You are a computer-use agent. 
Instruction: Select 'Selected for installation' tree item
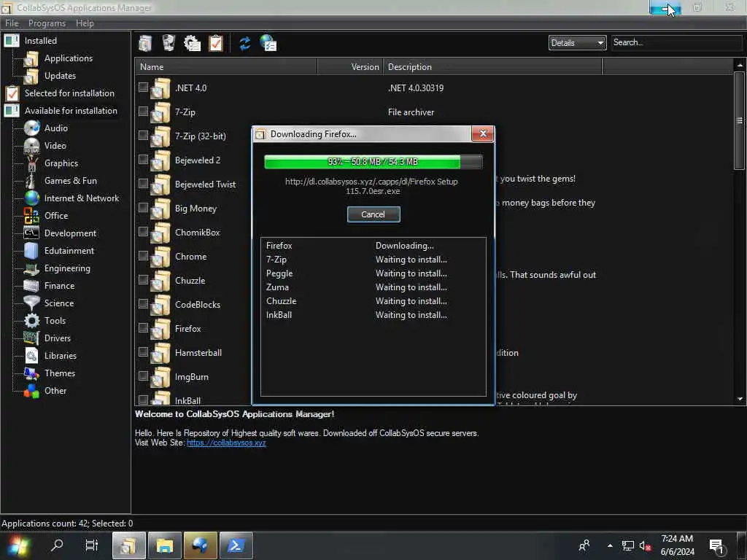tap(69, 93)
